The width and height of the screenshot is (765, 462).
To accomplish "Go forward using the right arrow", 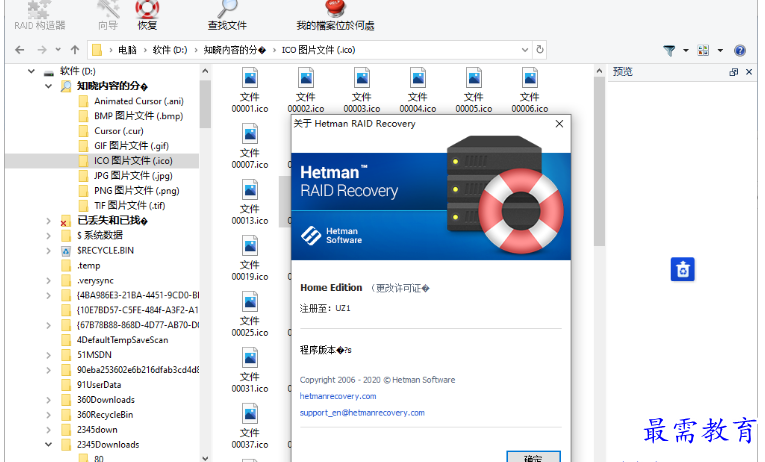I will [x=42, y=50].
